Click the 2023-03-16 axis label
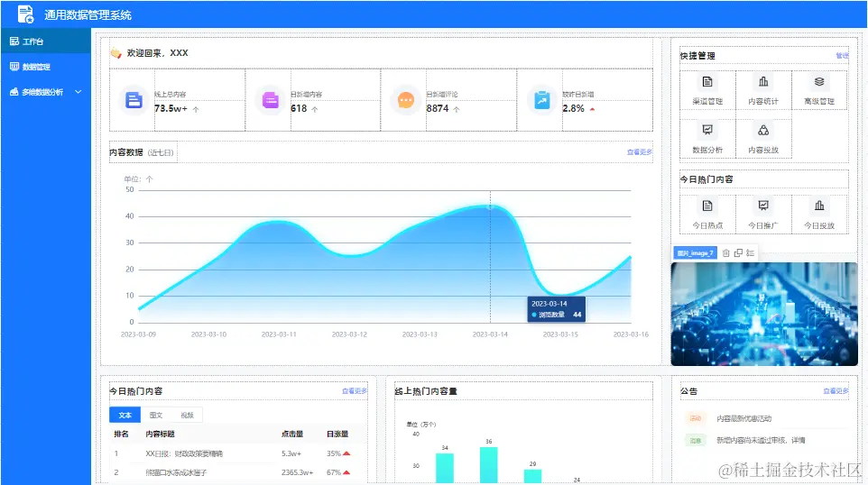This screenshot has height=485, width=868. (x=631, y=334)
